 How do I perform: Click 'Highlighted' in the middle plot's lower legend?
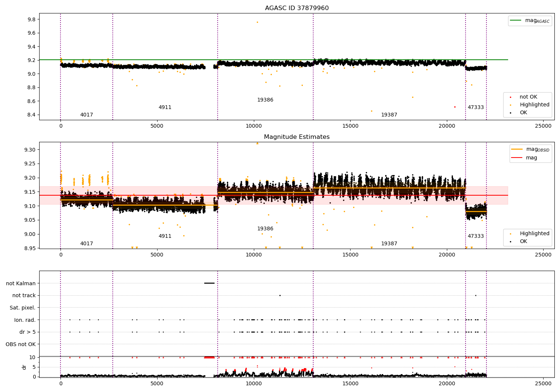pyautogui.click(x=535, y=234)
